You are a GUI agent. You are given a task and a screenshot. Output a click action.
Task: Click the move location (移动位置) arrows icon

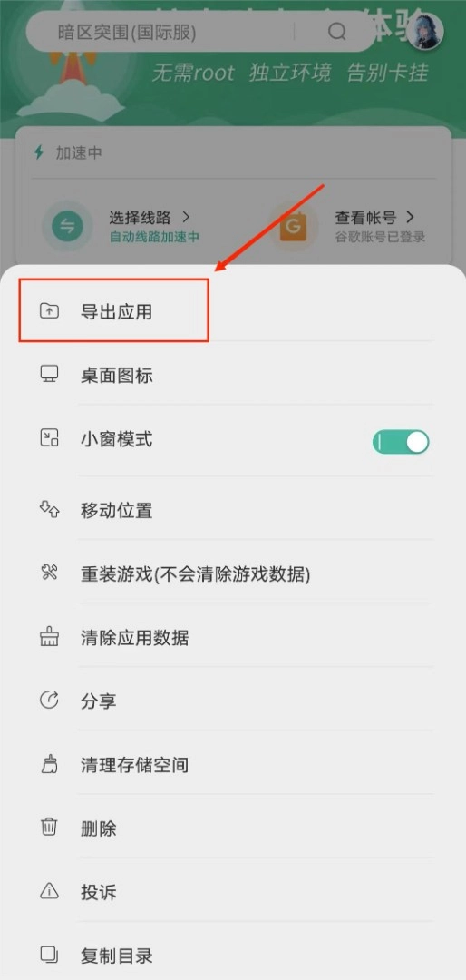[49, 509]
